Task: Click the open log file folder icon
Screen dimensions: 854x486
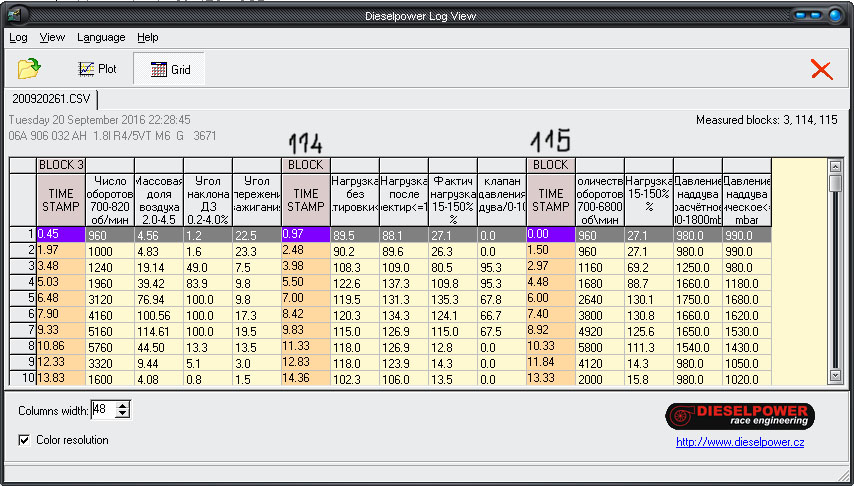Action: coord(29,69)
